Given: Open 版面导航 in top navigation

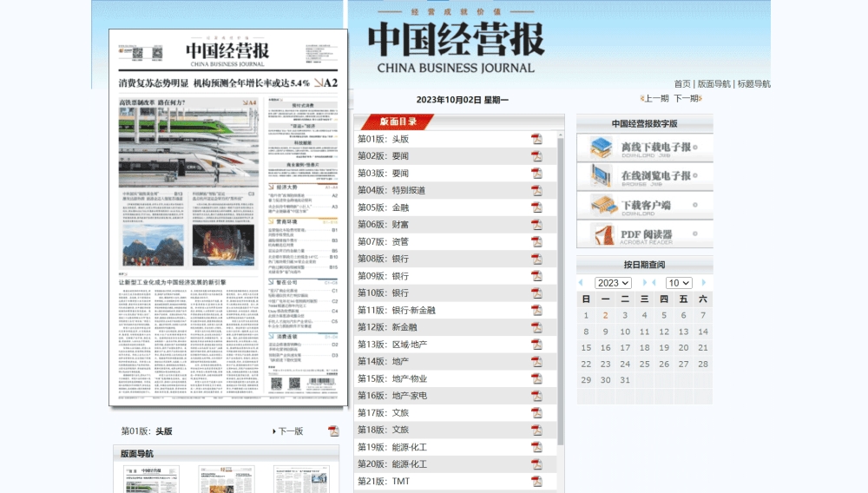Looking at the screenshot, I should tap(713, 84).
